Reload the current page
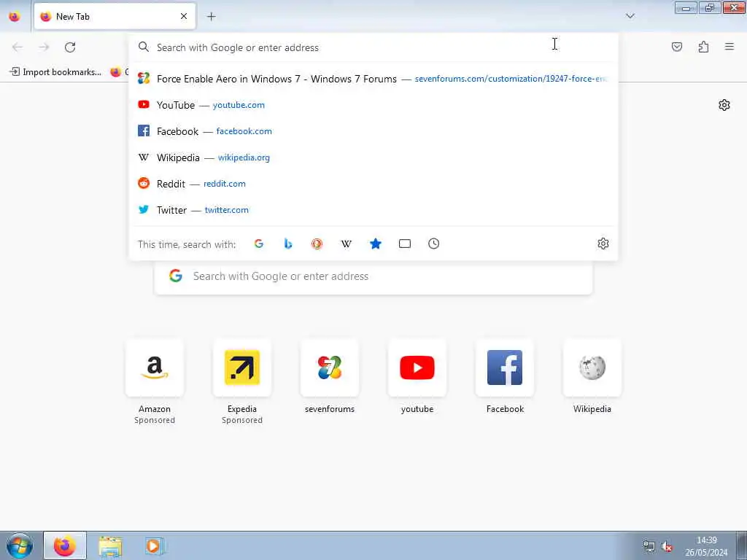This screenshot has height=560, width=747. pos(70,47)
